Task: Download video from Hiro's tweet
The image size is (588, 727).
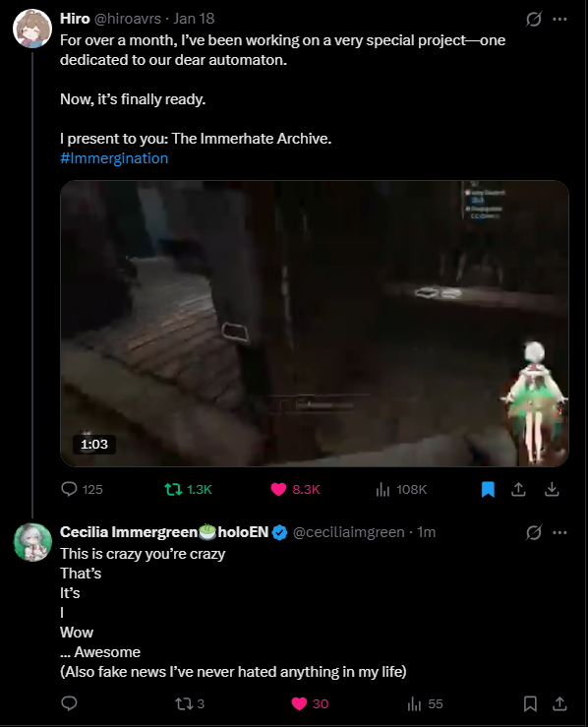Action: (552, 489)
